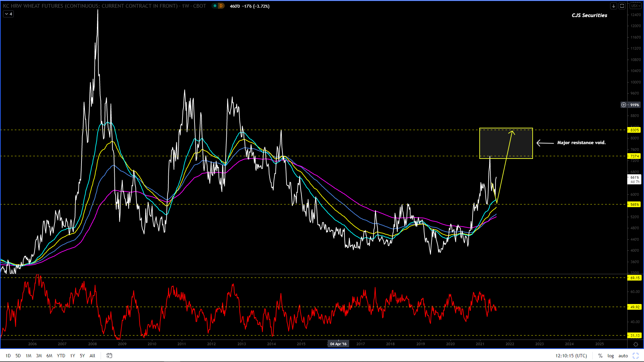Image resolution: width=644 pixels, height=362 pixels.
Task: Toggle logarithmic scale with log
Action: tap(610, 356)
